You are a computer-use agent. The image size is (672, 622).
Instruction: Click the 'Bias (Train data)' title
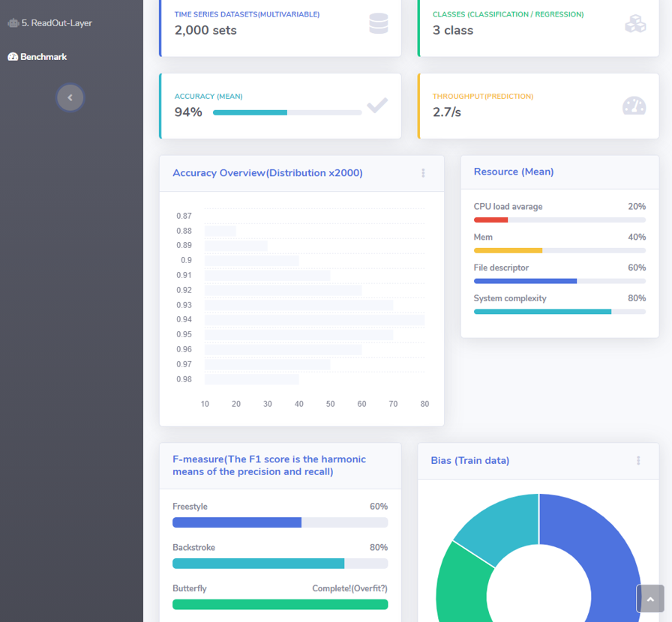click(469, 460)
